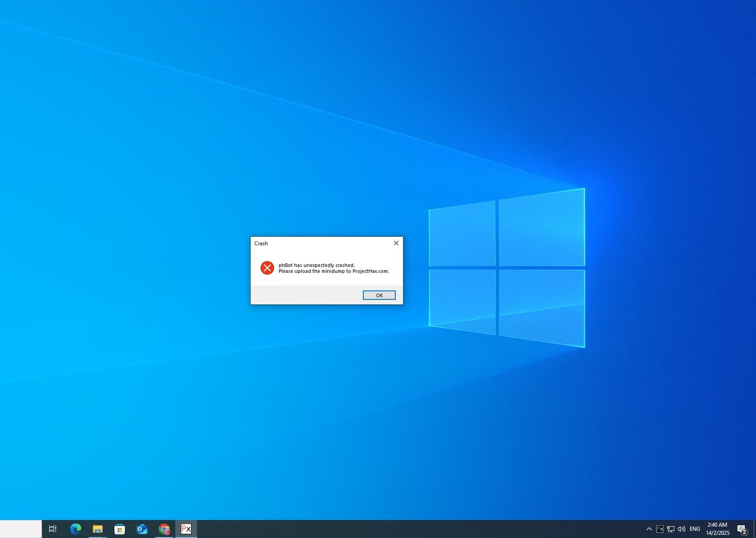Open Microsoft Store from the taskbar
Image resolution: width=756 pixels, height=538 pixels.
click(119, 529)
